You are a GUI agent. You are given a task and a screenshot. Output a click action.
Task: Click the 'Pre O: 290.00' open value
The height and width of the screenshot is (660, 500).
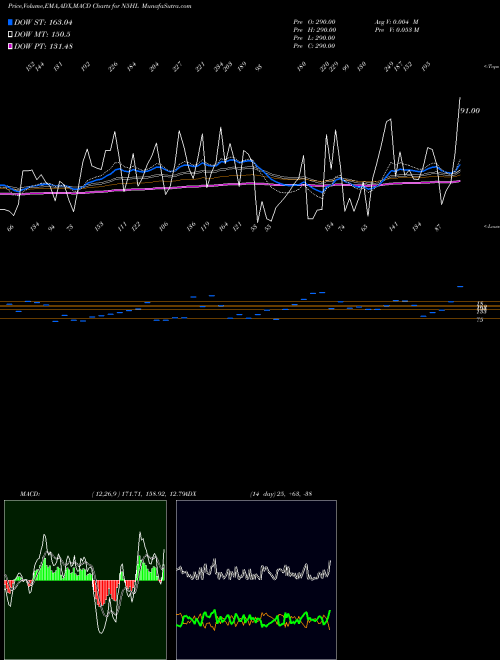(314, 22)
